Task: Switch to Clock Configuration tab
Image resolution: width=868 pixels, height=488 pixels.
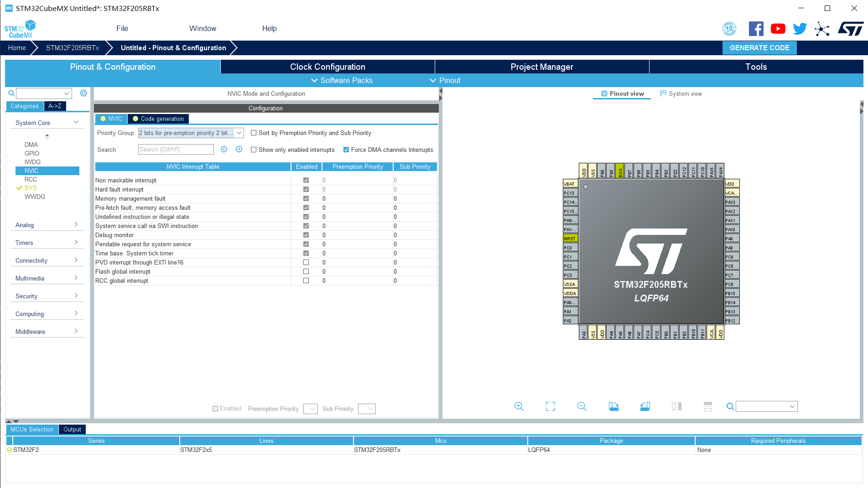Action: (x=327, y=67)
